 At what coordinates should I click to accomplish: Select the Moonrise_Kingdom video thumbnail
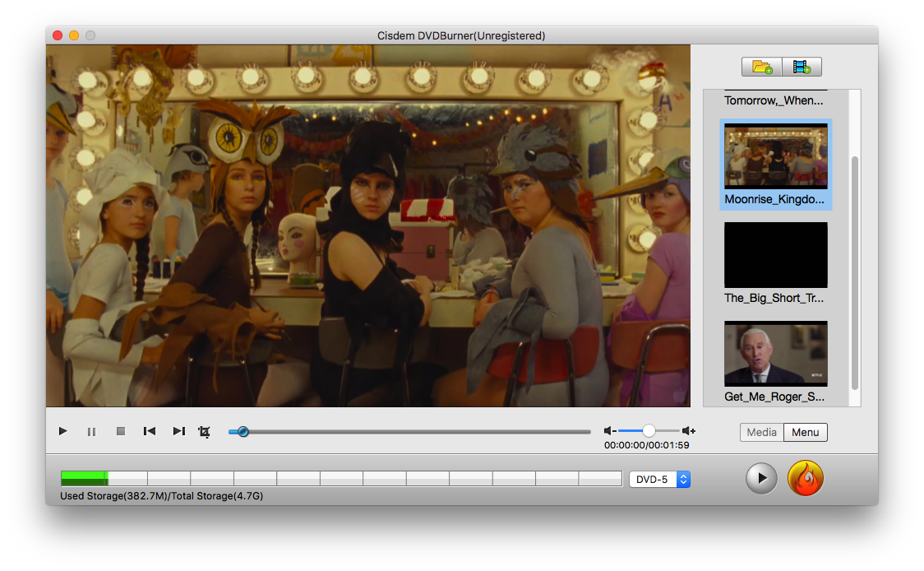[775, 156]
